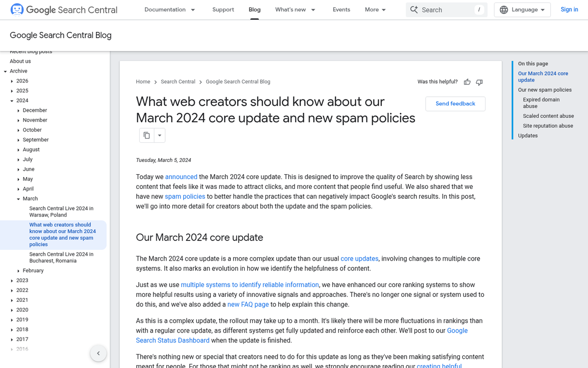Expand the 2022 archive year

[x=12, y=290]
